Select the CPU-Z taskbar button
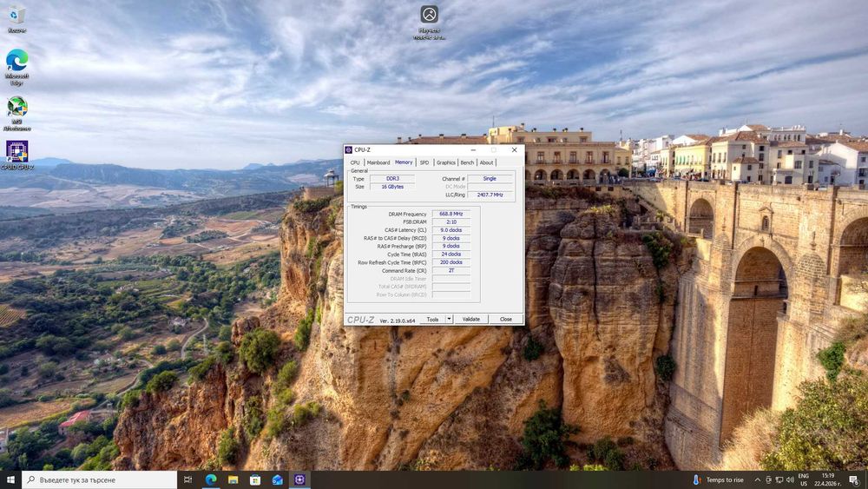868x489 pixels. tap(299, 479)
